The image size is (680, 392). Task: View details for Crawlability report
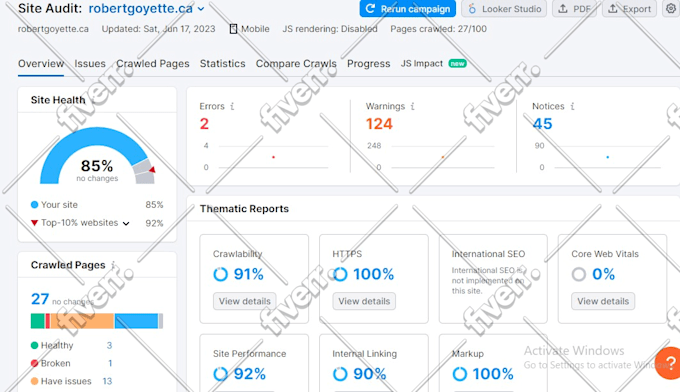tap(245, 301)
